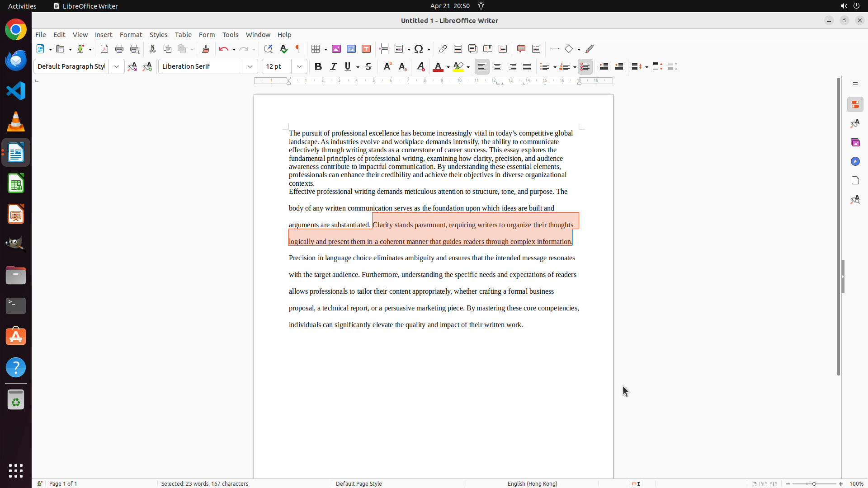The height and width of the screenshot is (488, 868).
Task: Click Clone Formatting paintbrush icon
Action: [x=206, y=49]
